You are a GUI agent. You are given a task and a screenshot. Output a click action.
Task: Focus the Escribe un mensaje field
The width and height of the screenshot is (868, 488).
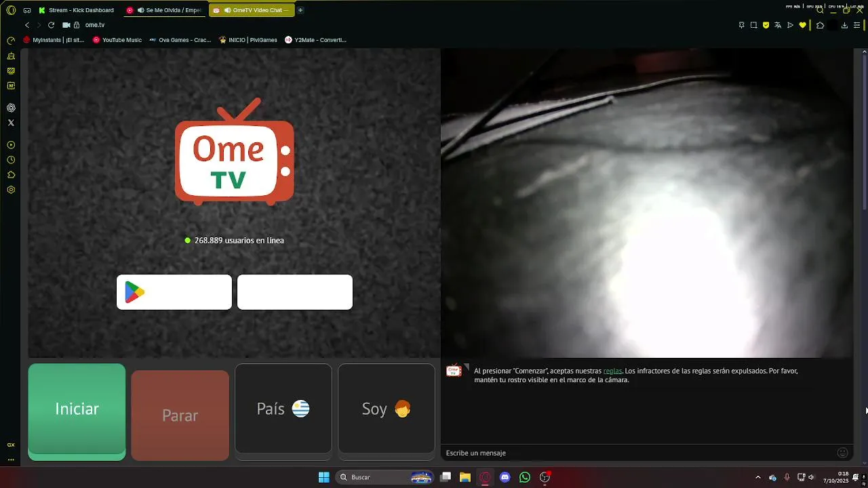(637, 453)
